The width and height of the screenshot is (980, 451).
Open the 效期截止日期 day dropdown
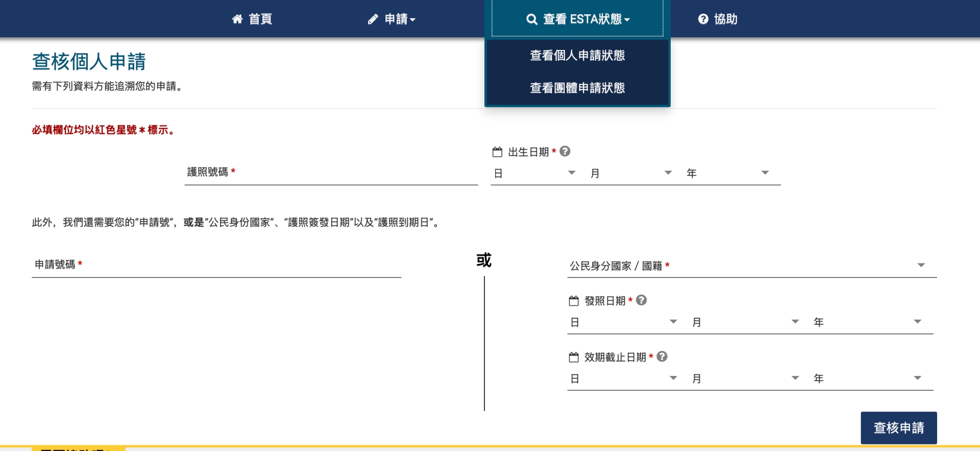[624, 378]
